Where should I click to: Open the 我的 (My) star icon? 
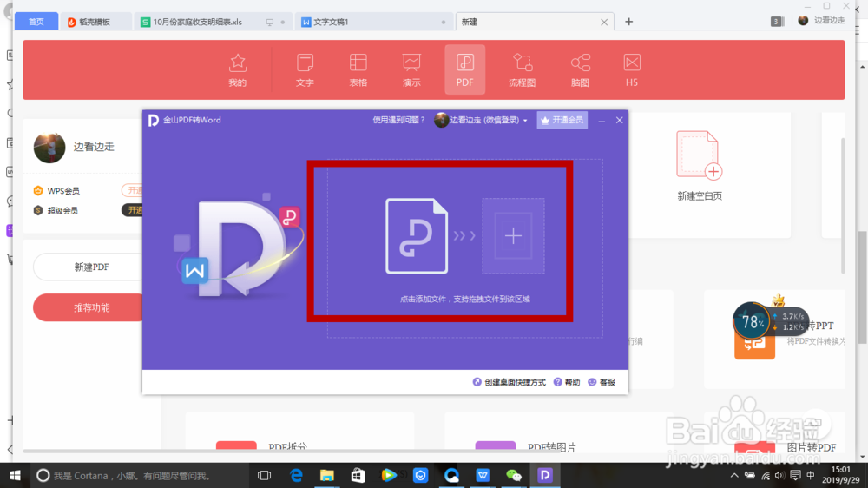point(238,70)
